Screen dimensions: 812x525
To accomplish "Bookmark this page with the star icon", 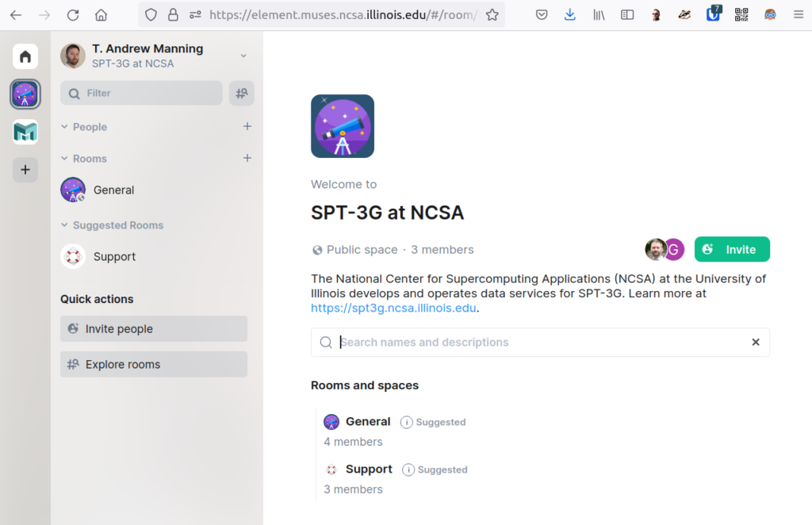I will (492, 15).
